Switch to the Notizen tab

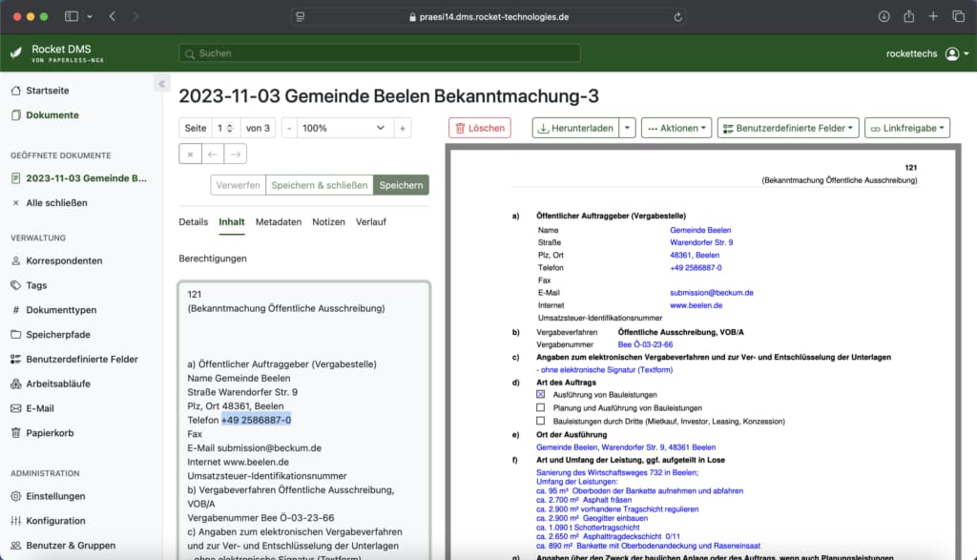click(x=328, y=221)
